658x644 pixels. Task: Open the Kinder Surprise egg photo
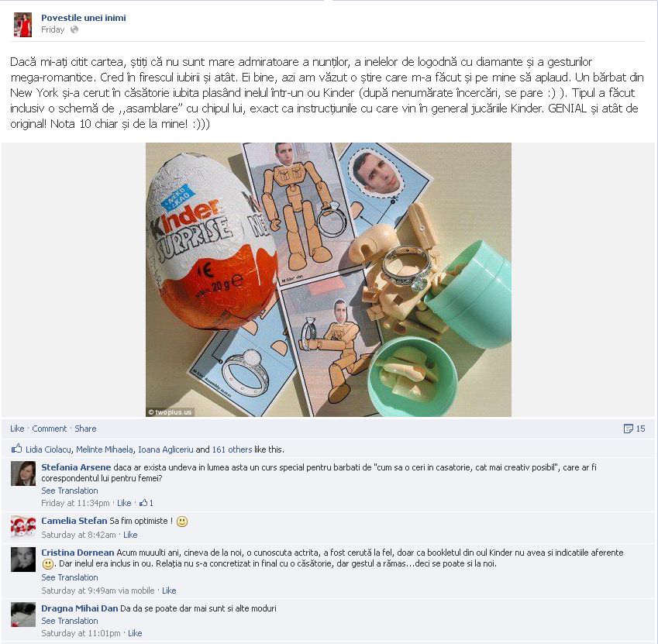[329, 280]
